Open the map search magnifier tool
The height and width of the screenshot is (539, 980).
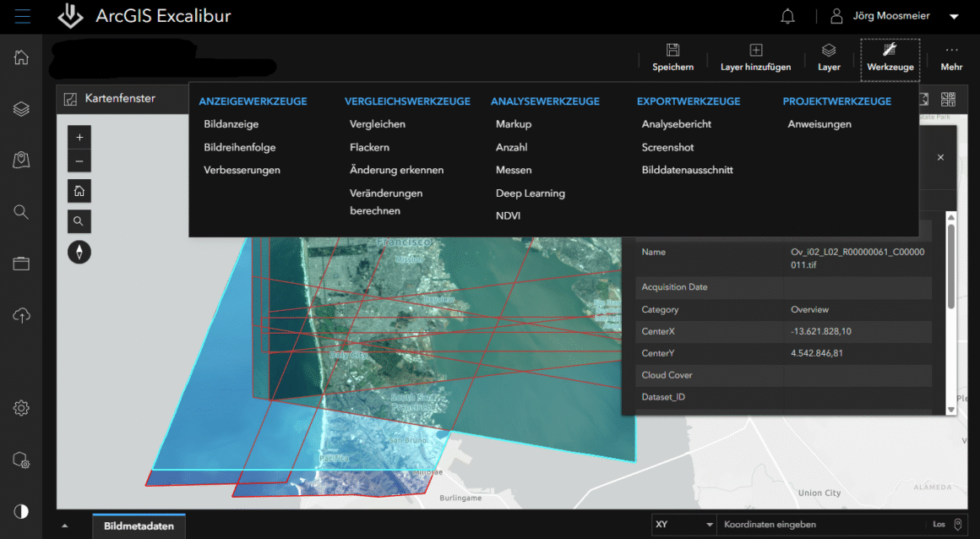[x=79, y=220]
